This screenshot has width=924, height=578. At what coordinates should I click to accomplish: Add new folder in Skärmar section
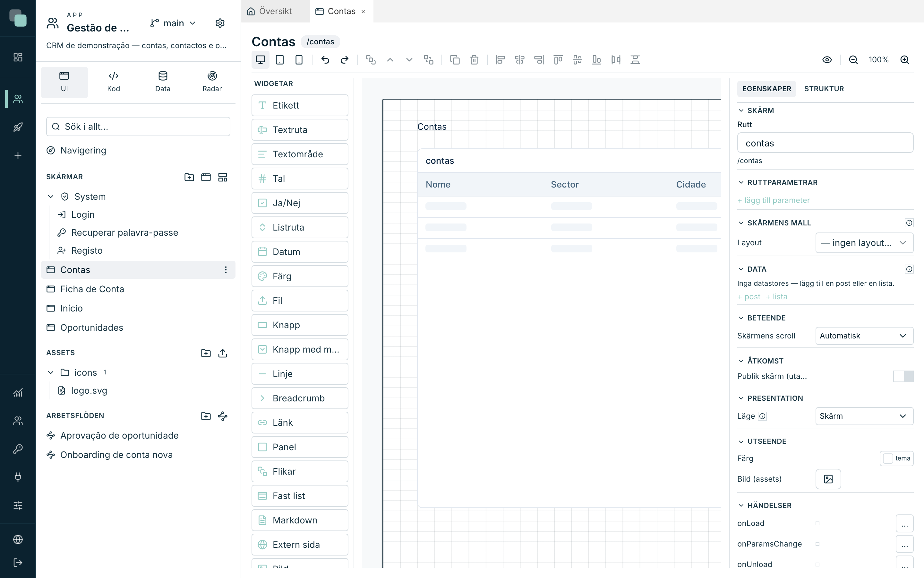click(189, 177)
